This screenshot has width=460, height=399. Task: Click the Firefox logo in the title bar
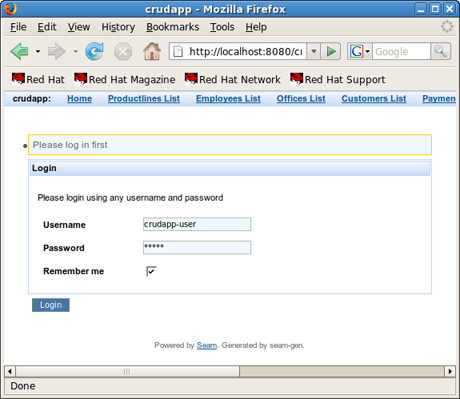(10, 9)
